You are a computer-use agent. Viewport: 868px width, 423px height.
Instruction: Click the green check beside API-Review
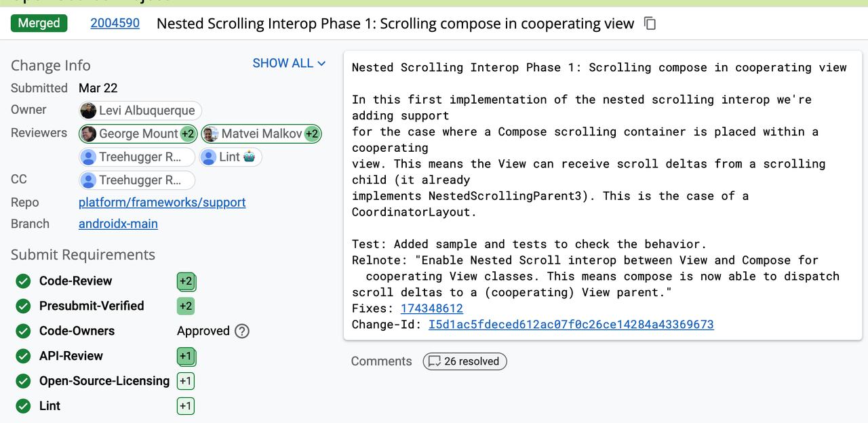[23, 356]
